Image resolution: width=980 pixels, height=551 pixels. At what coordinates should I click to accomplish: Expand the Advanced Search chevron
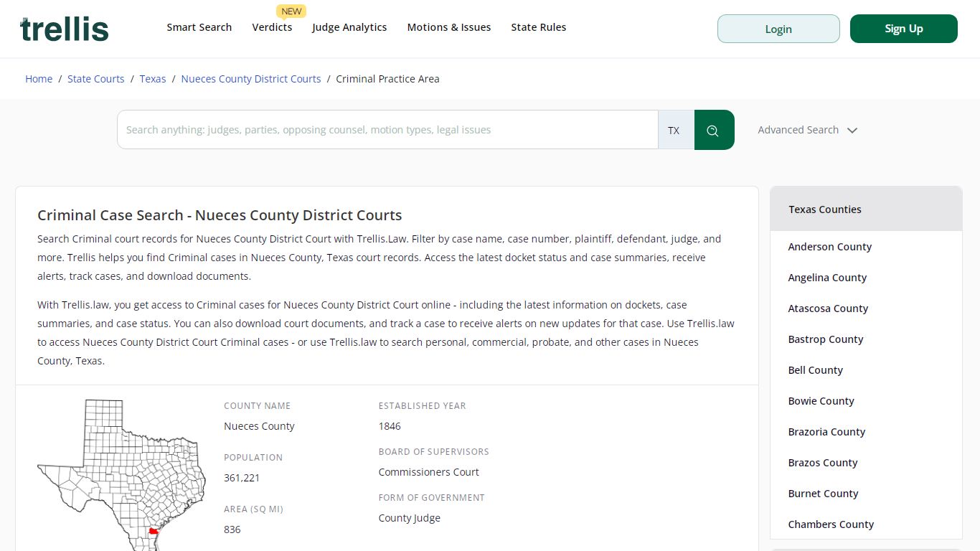tap(852, 131)
